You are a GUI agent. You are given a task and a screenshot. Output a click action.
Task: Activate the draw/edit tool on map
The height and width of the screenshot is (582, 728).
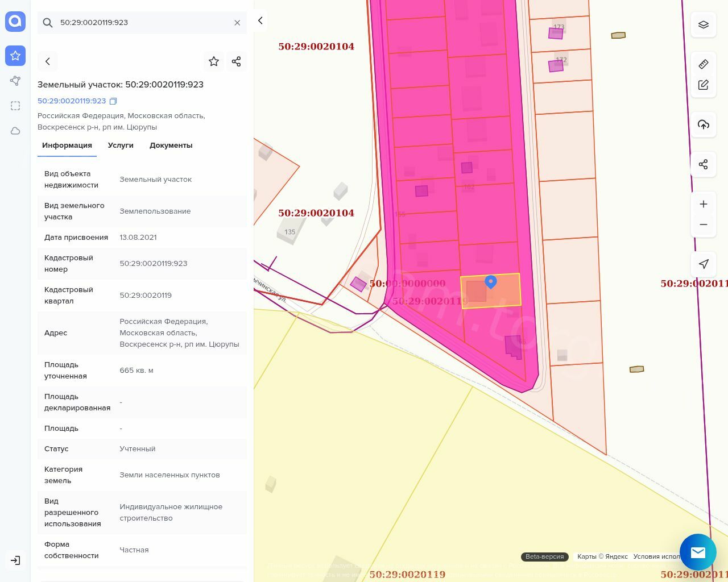[x=704, y=85]
